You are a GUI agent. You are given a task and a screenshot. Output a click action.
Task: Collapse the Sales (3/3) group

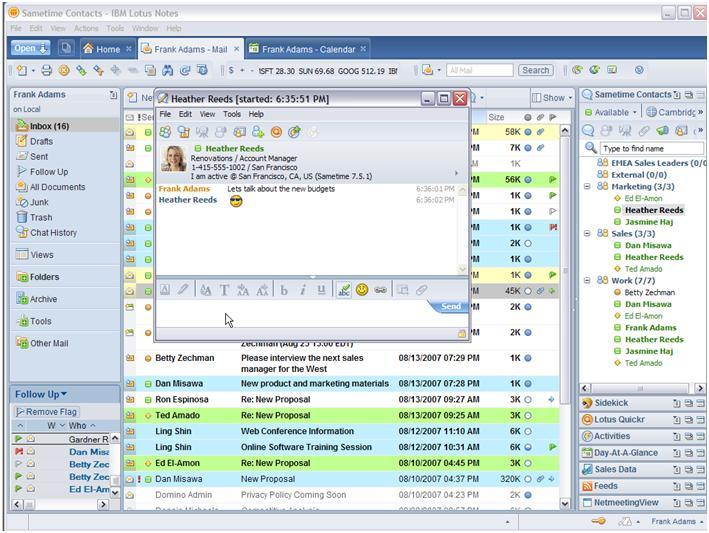pyautogui.click(x=587, y=233)
